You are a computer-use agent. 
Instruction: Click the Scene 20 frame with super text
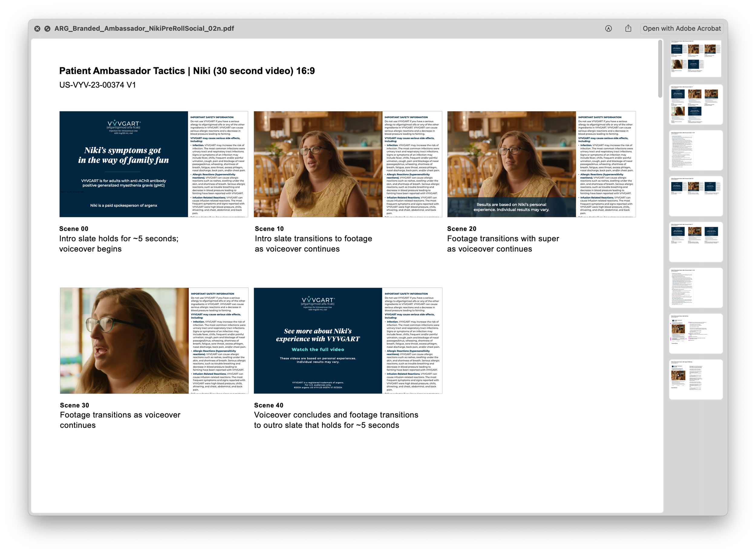click(511, 164)
